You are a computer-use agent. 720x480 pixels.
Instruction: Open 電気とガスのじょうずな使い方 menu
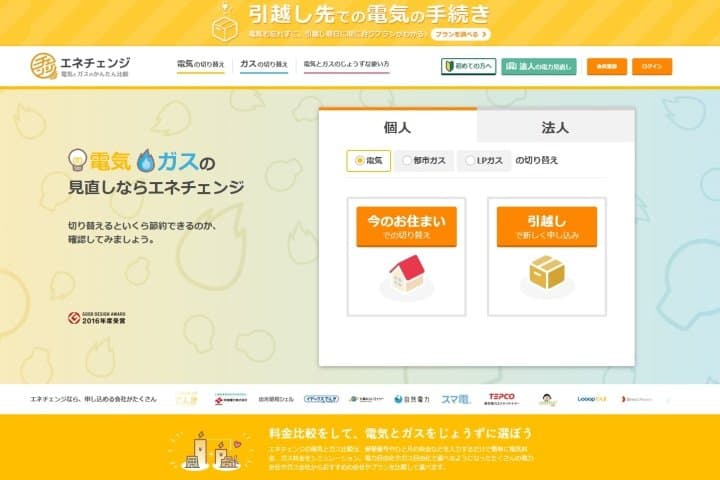coord(346,65)
